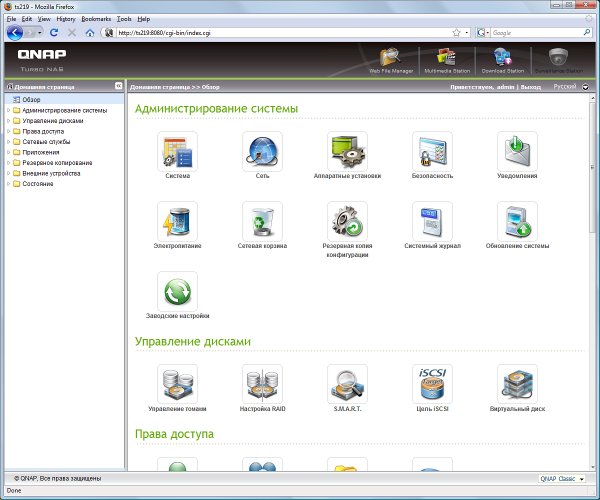The image size is (600, 500).
Task: Go to Firefox home page
Action: coord(90,33)
